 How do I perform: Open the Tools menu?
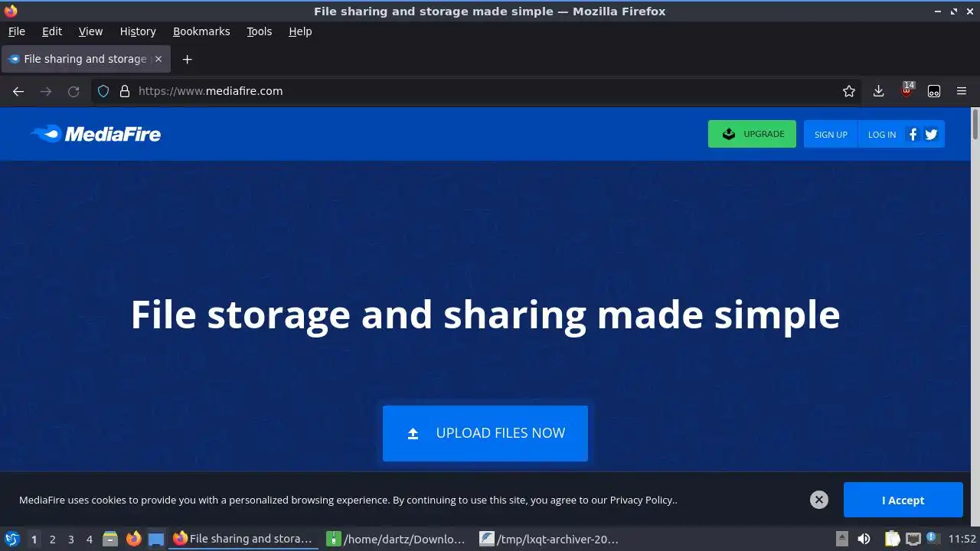[259, 31]
